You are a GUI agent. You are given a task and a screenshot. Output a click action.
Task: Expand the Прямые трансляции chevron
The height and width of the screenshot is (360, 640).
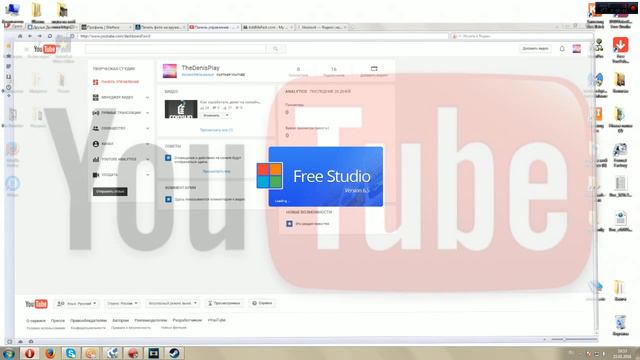click(x=147, y=113)
